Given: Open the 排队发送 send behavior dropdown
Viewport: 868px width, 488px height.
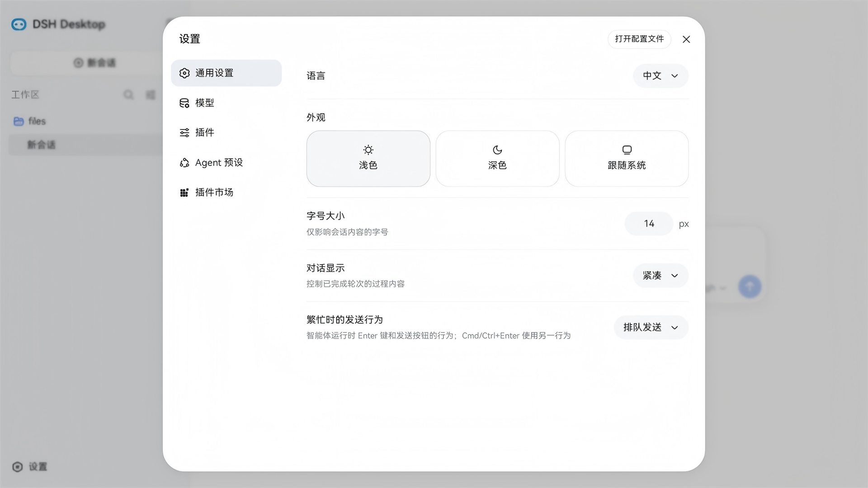Looking at the screenshot, I should pos(651,327).
